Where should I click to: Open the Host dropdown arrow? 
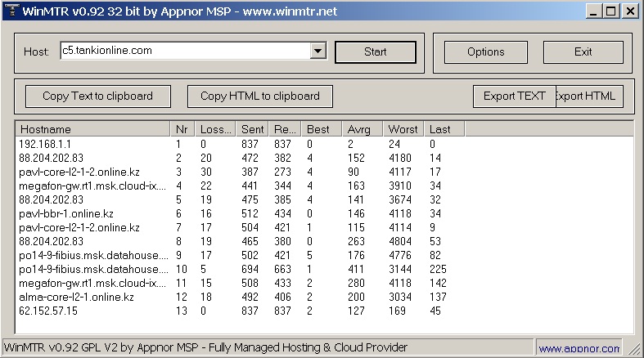[318, 51]
